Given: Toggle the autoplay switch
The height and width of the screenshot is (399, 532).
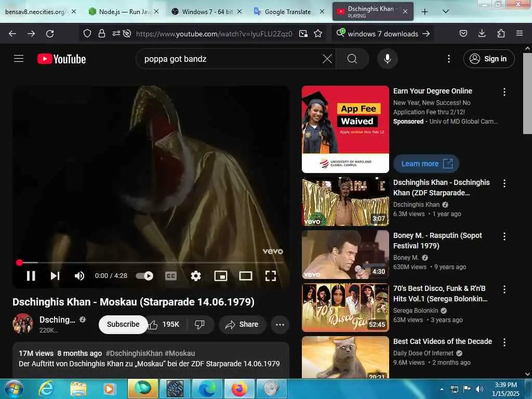Looking at the screenshot, I should pyautogui.click(x=144, y=276).
